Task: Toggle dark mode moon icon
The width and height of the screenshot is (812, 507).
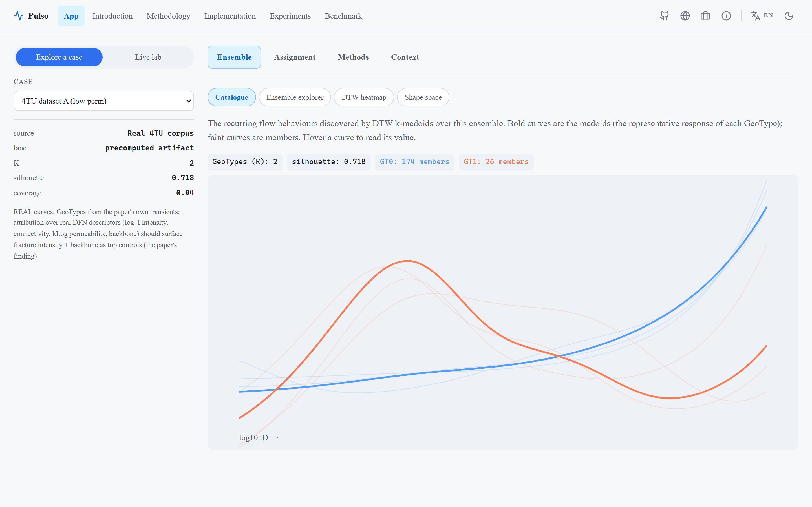Action: pyautogui.click(x=789, y=16)
